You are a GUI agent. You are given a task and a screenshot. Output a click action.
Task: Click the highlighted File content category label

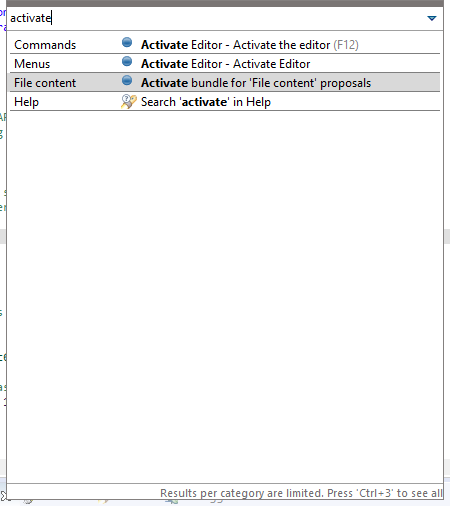pyautogui.click(x=45, y=83)
